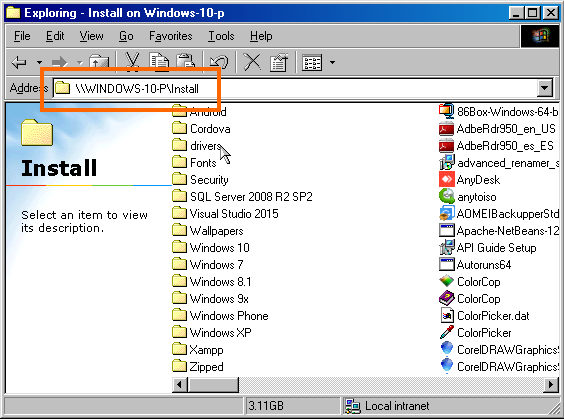Click the horizontal scrollbar thumb
564x419 pixels.
pyautogui.click(x=213, y=385)
